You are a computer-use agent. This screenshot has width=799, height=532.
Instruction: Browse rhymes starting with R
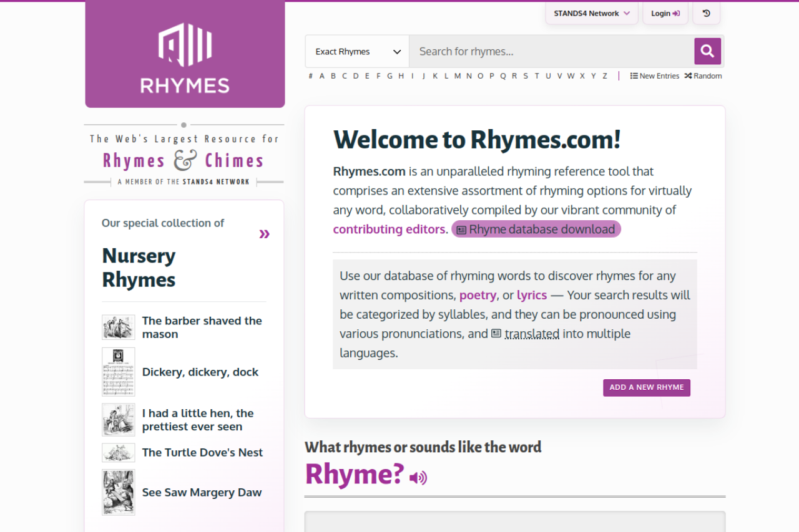[x=514, y=76]
